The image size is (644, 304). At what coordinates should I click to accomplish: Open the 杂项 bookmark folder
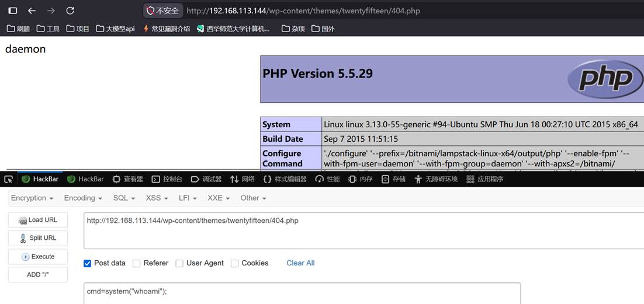(x=293, y=29)
